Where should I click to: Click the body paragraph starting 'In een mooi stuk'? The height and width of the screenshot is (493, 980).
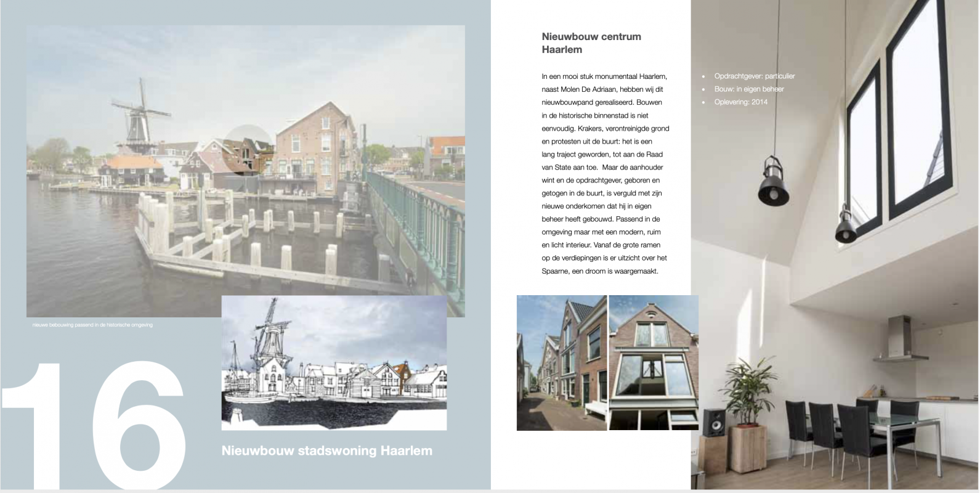click(x=604, y=174)
